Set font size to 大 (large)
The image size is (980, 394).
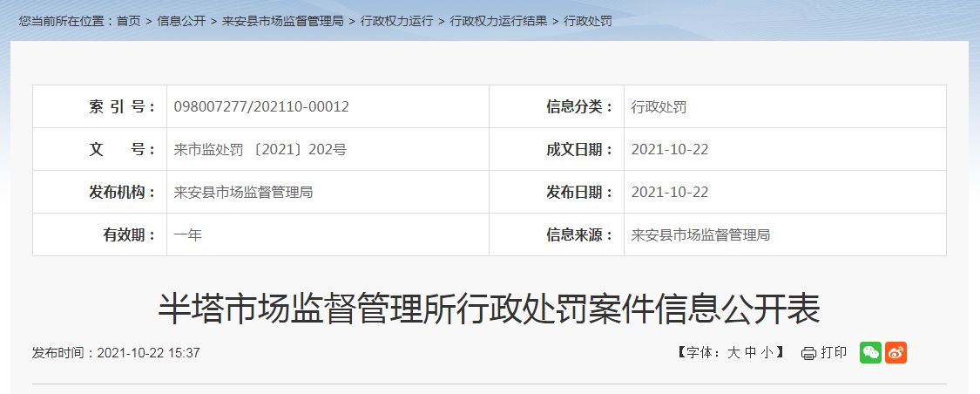point(733,353)
